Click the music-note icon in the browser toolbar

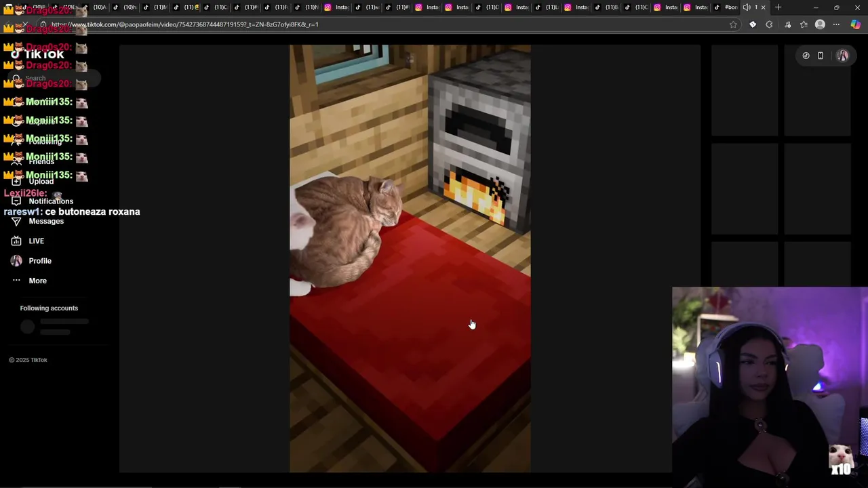click(x=787, y=24)
